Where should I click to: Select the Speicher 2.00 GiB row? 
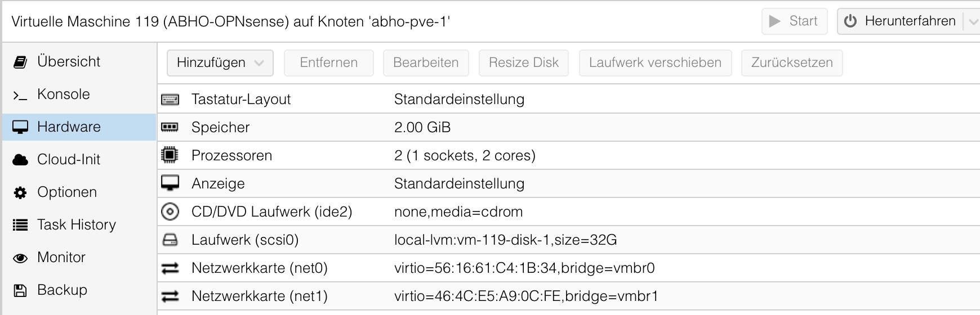(569, 127)
